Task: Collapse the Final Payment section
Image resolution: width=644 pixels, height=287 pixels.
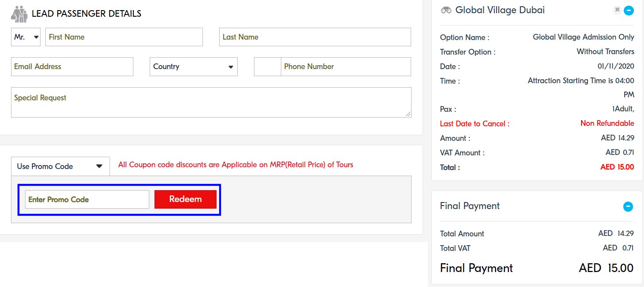Action: [628, 206]
